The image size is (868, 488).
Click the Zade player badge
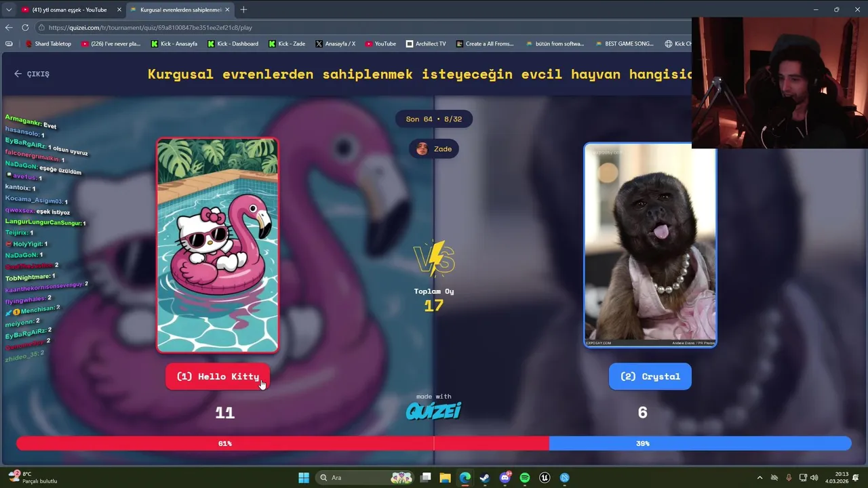pyautogui.click(x=434, y=148)
